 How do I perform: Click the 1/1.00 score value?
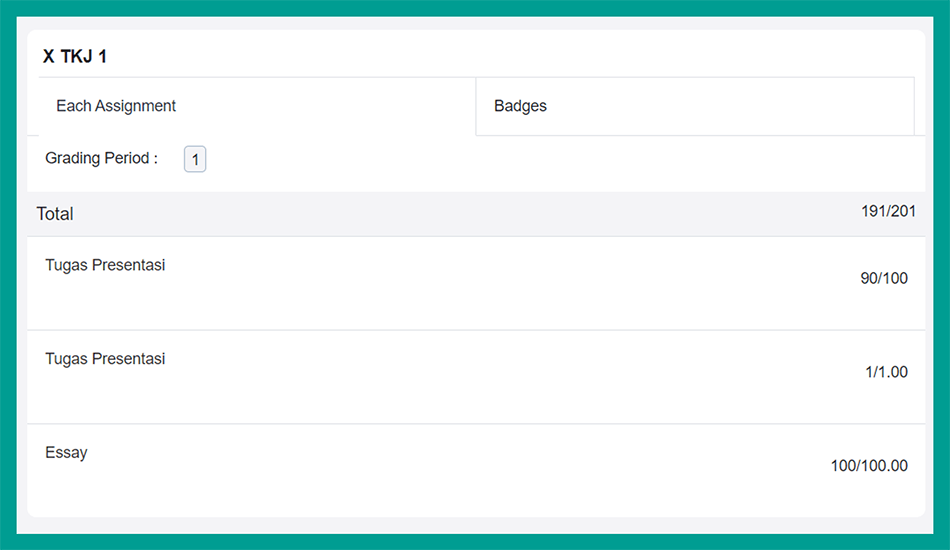pos(886,372)
